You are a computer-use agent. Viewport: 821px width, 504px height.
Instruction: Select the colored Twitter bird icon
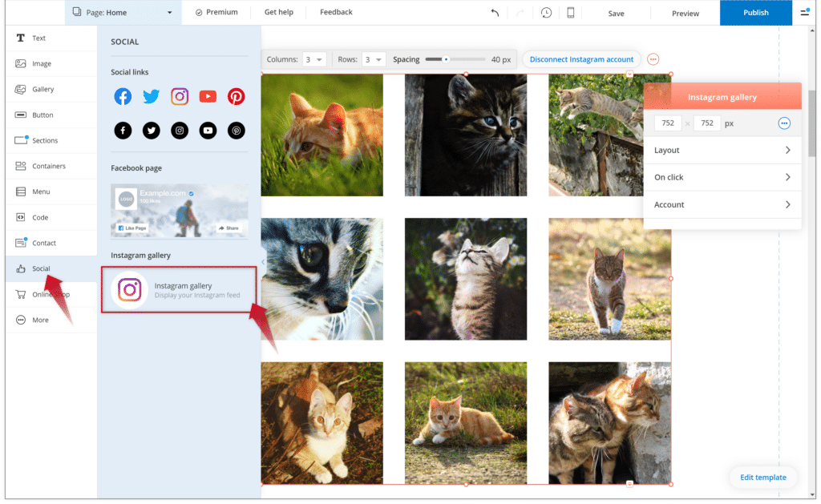(x=151, y=97)
